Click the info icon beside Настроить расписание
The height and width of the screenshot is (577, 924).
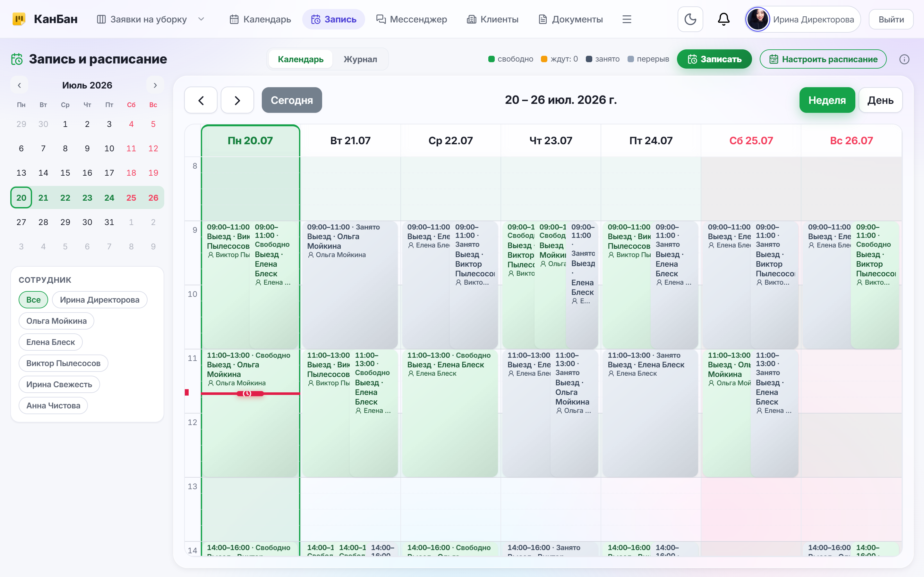pos(904,59)
